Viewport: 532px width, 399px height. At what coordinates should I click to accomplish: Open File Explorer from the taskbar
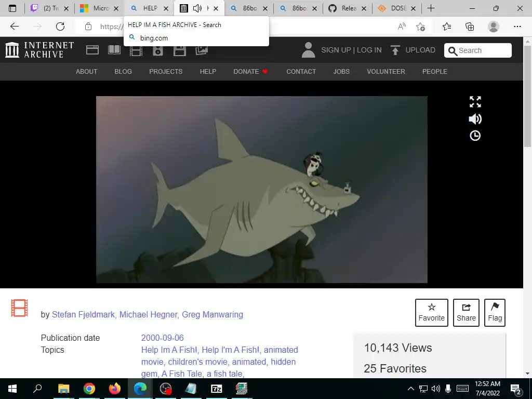pyautogui.click(x=63, y=389)
